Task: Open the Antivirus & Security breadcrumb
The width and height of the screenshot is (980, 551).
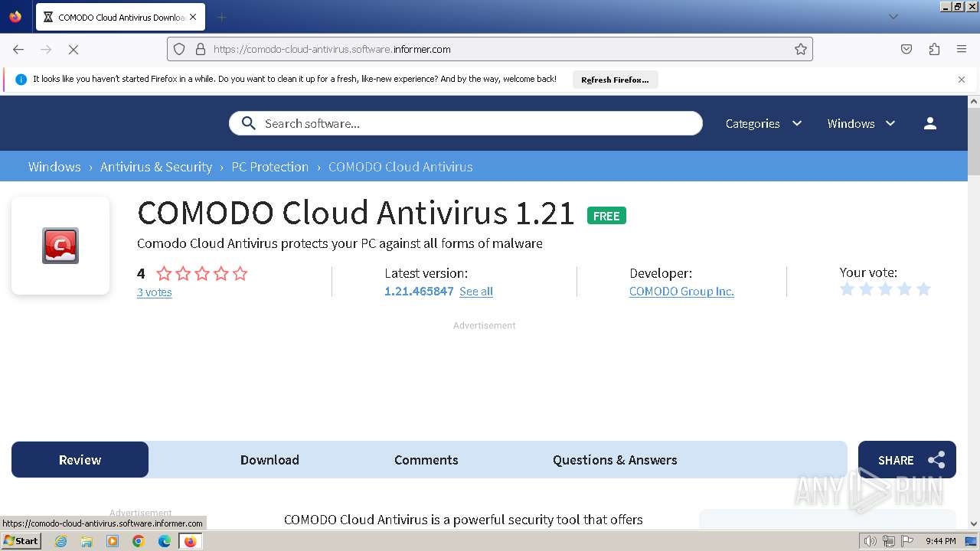Action: point(156,167)
